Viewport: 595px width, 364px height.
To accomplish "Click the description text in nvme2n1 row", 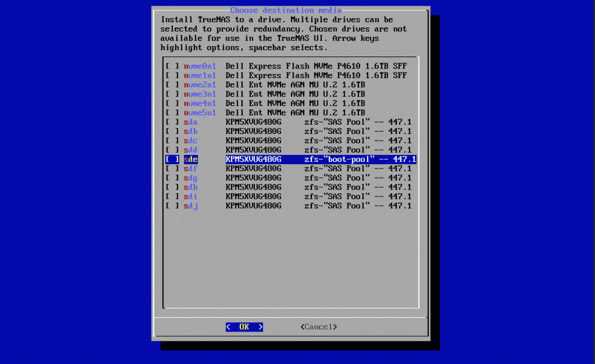I will point(295,85).
